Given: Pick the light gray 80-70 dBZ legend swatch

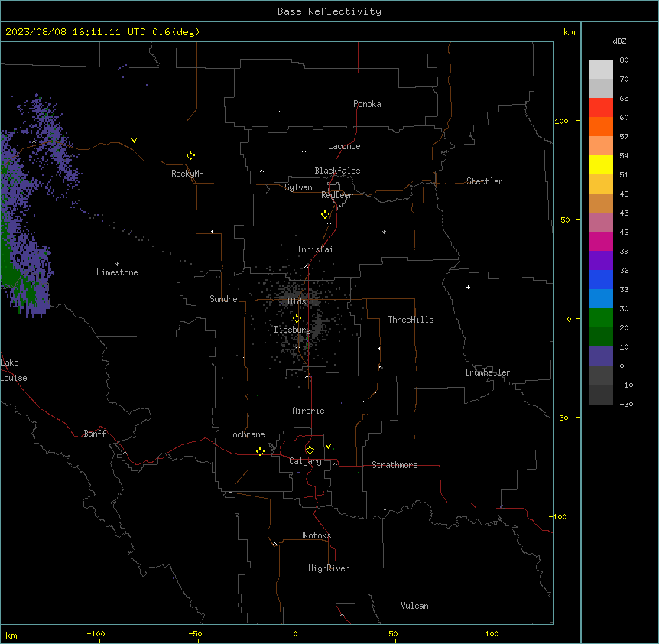Looking at the screenshot, I should (x=601, y=70).
